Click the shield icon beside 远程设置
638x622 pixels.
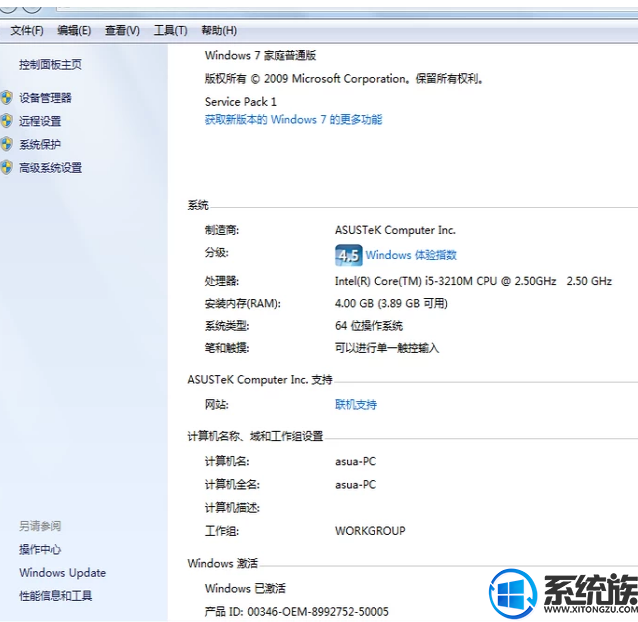pos(7,121)
